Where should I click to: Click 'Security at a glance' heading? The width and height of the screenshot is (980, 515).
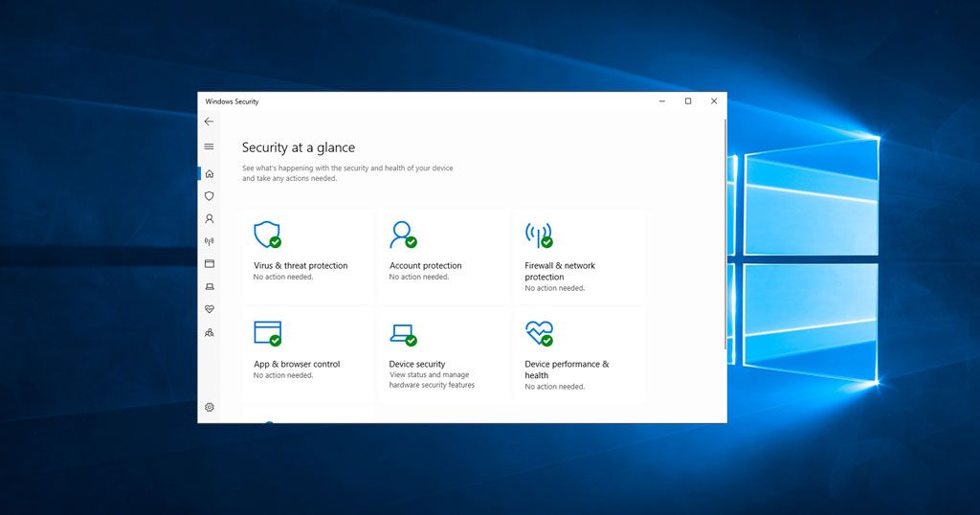tap(299, 147)
